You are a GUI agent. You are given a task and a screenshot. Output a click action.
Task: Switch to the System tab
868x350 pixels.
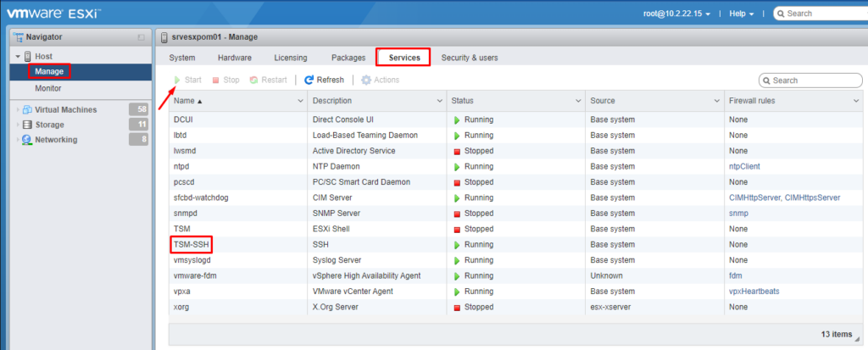(181, 58)
